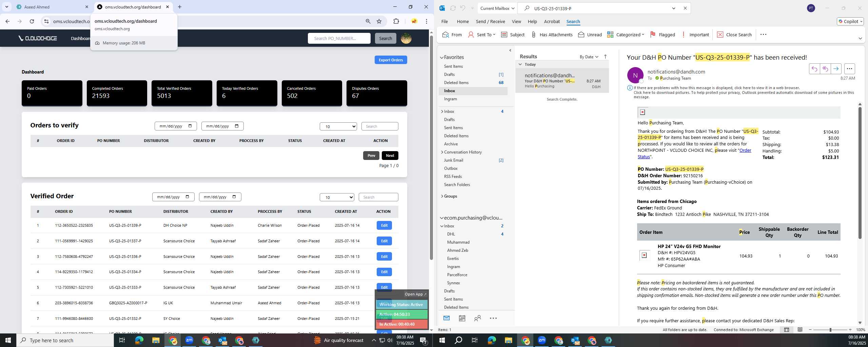Click Edit for order 112-3650522-2325835
Screen dimensions: 868x347
coord(384,225)
